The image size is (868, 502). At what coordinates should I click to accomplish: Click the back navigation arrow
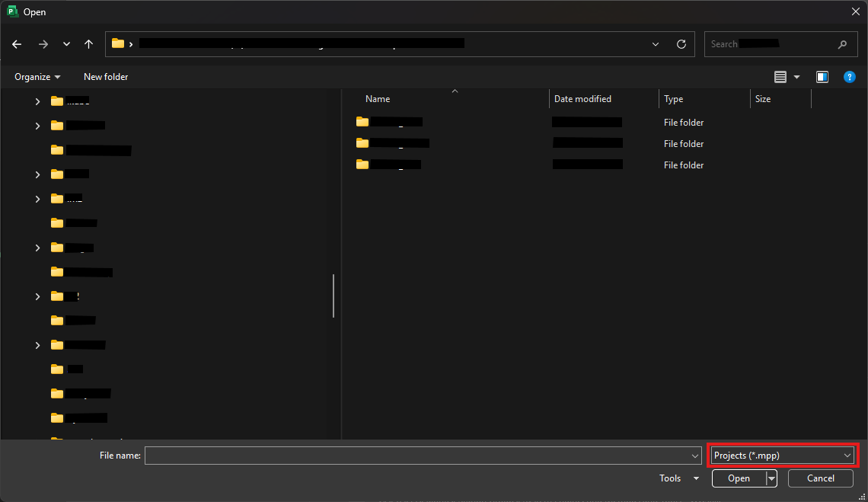[x=16, y=43]
